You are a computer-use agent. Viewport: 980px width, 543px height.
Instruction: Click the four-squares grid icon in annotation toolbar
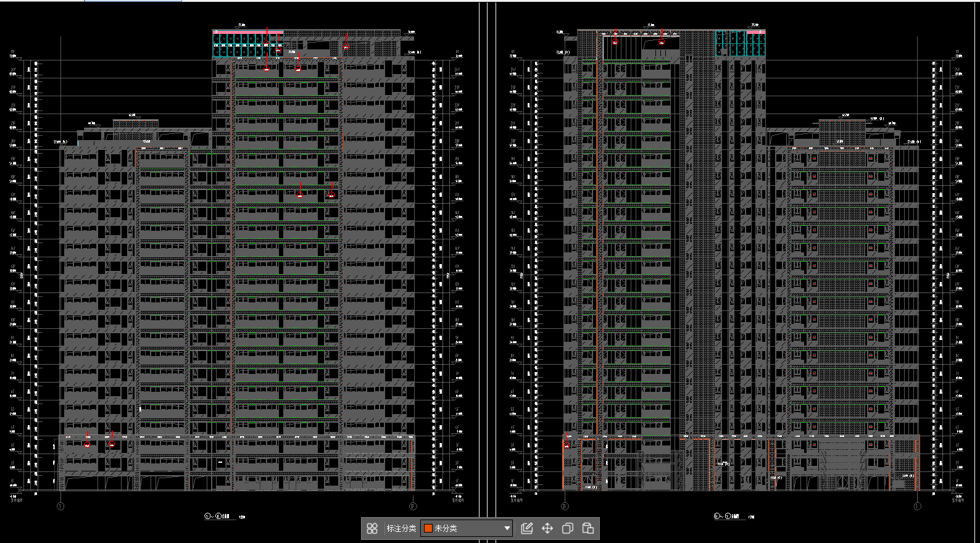(372, 528)
